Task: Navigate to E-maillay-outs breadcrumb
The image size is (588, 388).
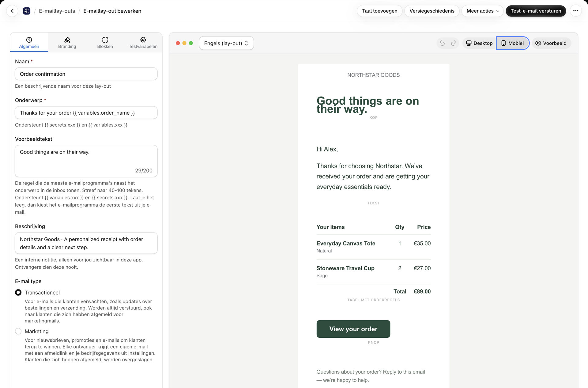Action: [x=57, y=11]
